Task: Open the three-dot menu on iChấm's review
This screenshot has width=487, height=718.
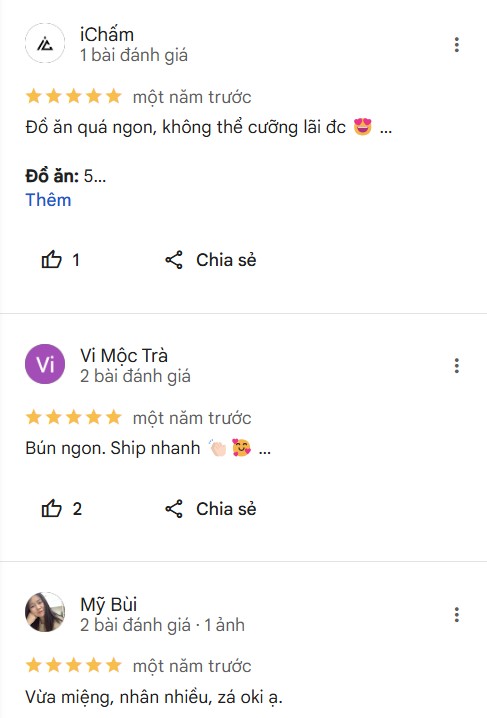Action: click(456, 44)
